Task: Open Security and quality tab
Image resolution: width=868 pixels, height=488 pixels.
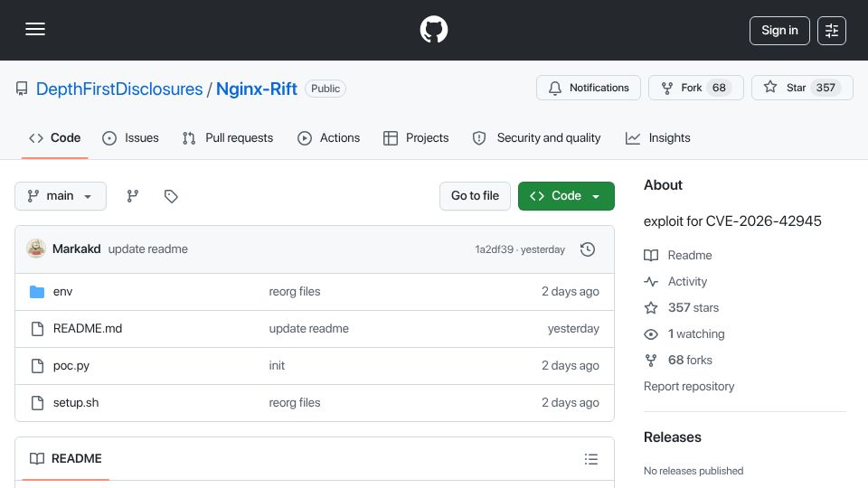Action: point(536,137)
